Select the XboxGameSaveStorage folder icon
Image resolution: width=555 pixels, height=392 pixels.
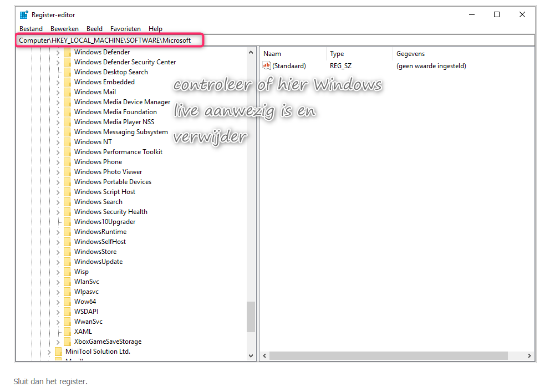tap(67, 342)
